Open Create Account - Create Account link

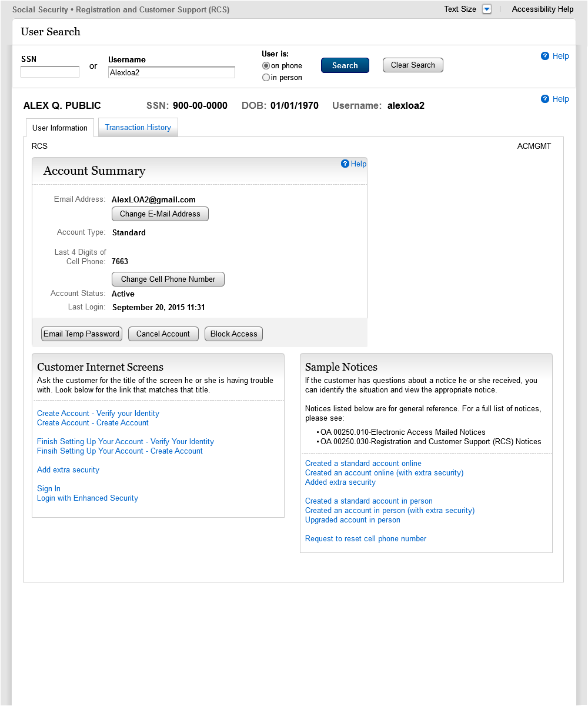93,422
